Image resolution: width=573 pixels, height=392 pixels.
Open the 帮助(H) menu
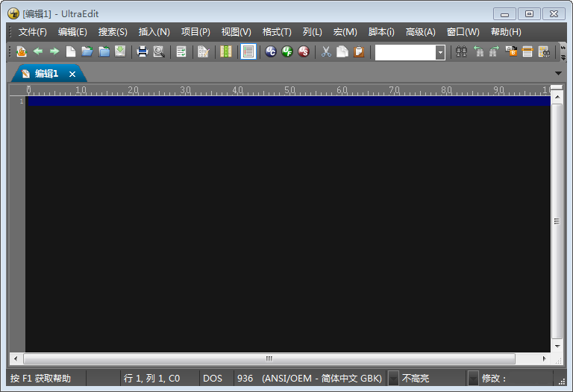(506, 32)
